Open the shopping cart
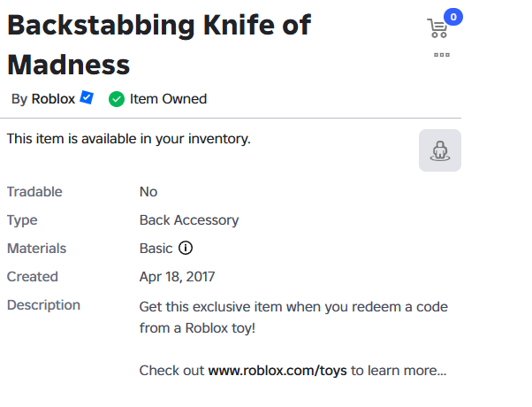The width and height of the screenshot is (532, 407). (437, 29)
